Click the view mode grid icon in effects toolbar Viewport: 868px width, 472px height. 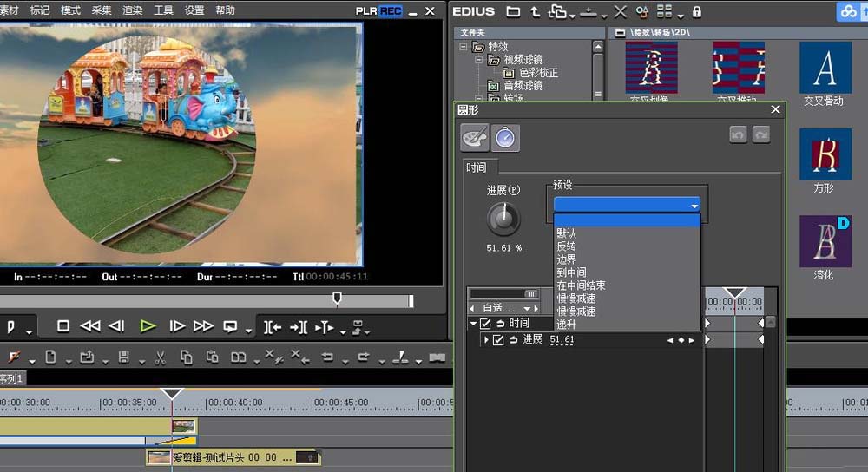coord(664,11)
